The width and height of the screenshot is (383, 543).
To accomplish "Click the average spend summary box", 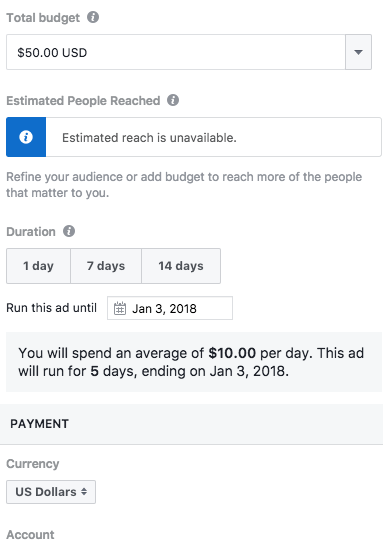I will point(194,362).
